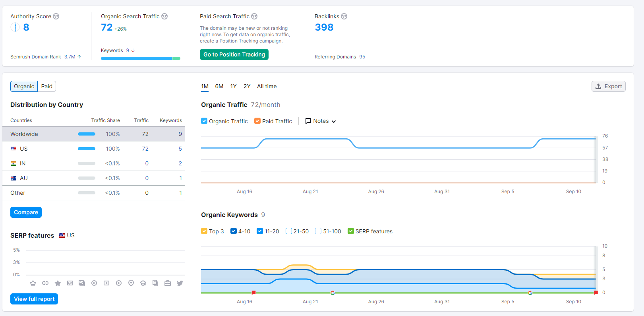The image size is (644, 316).
Task: Click the Go to Position Tracking button
Action: click(234, 54)
